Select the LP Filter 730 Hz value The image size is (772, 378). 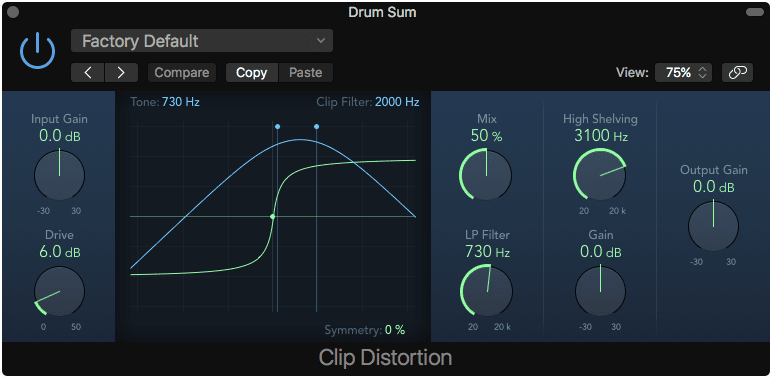pos(487,252)
